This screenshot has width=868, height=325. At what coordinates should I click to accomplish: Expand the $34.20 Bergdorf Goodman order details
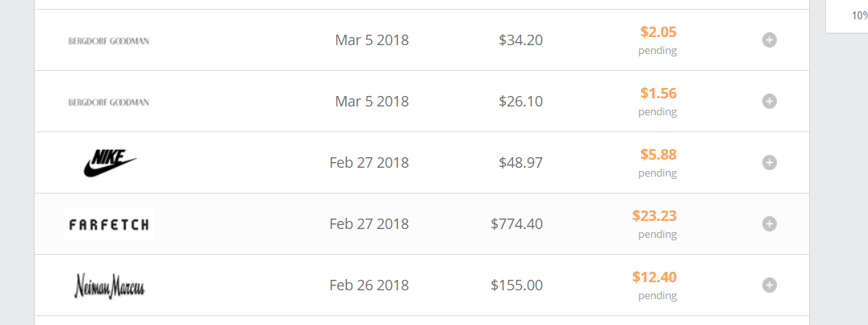pos(770,40)
